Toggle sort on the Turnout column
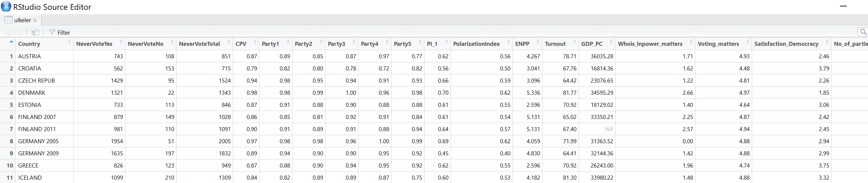868x183 pixels. click(x=574, y=42)
